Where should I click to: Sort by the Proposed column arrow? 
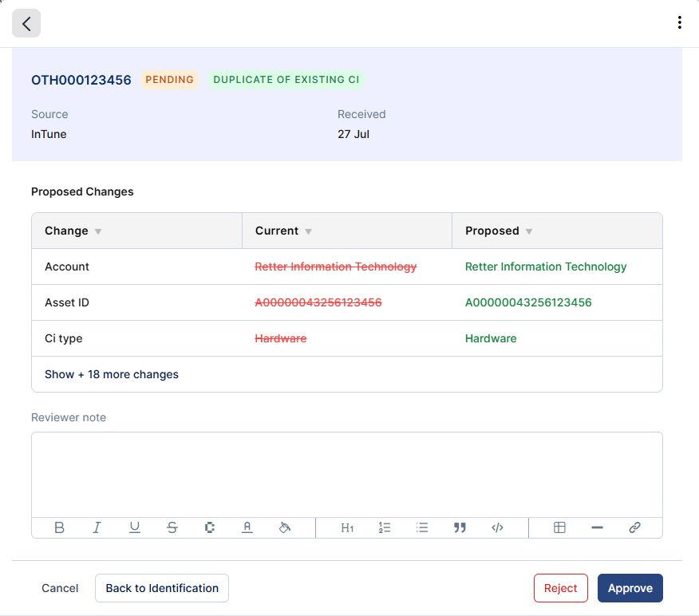[x=529, y=231]
